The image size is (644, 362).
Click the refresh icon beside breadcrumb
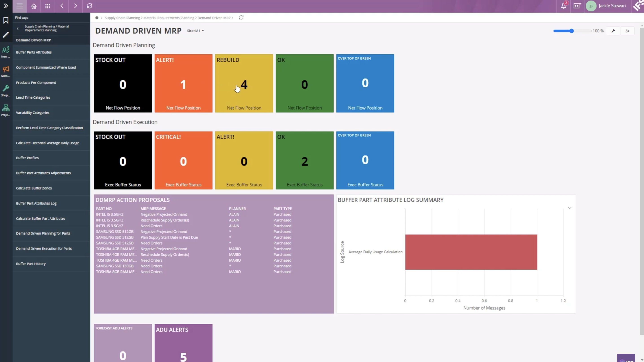point(241,17)
